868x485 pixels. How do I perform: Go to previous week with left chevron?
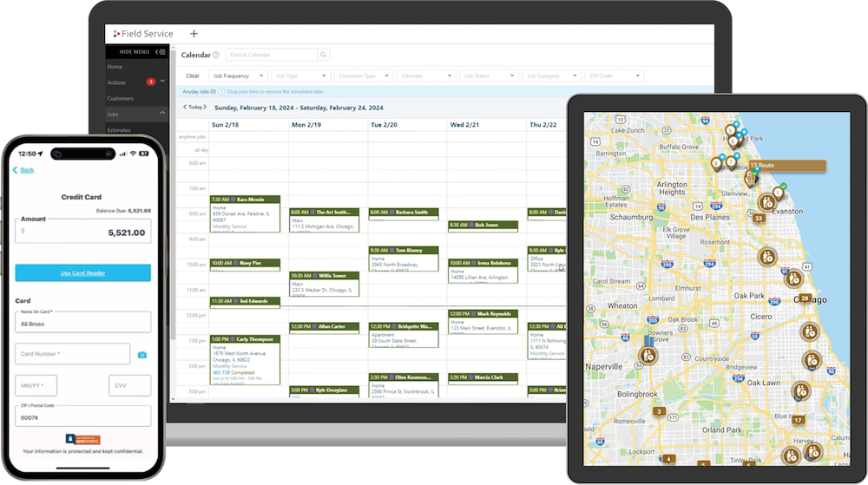185,107
